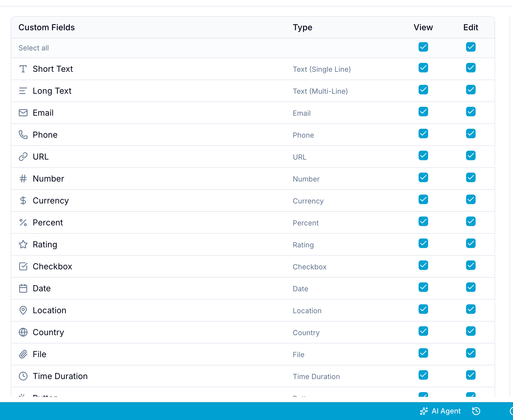Click the Long Text lines icon

23,91
